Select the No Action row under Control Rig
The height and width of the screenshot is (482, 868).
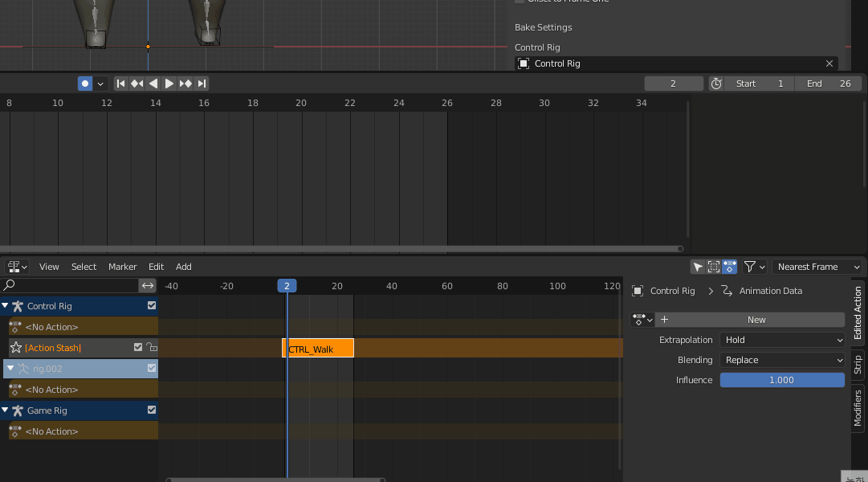83,327
